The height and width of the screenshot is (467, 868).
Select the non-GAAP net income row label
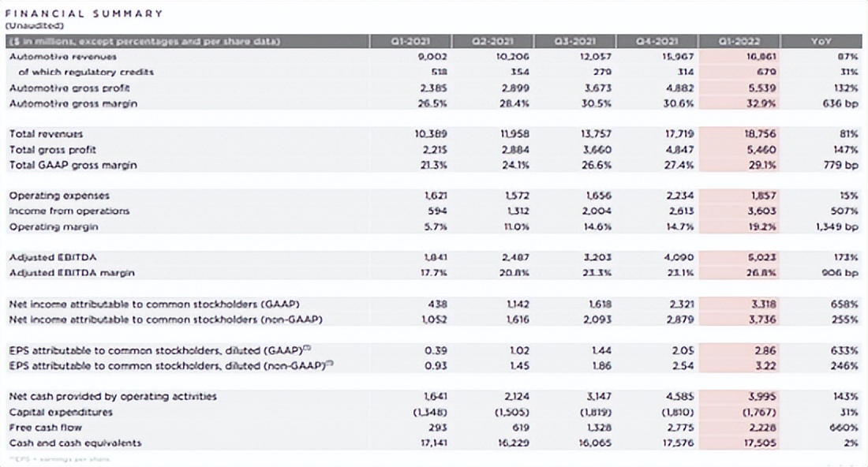coord(167,319)
